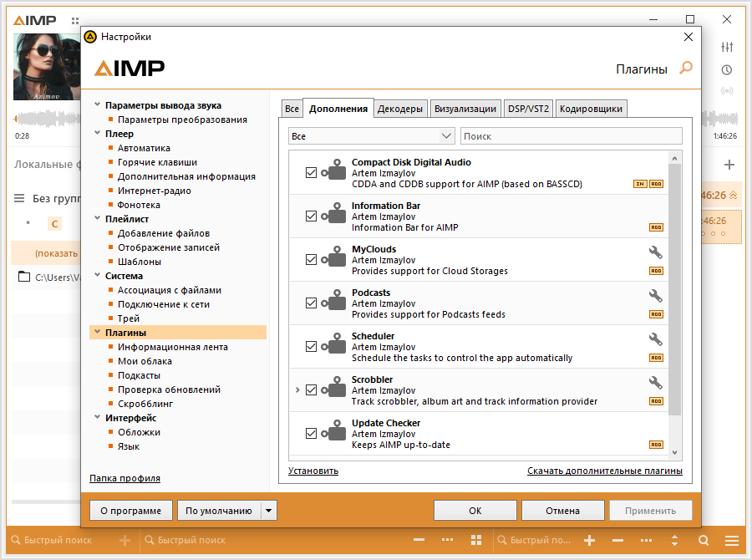Click the search magnifier icon beside Плагины

[x=686, y=69]
